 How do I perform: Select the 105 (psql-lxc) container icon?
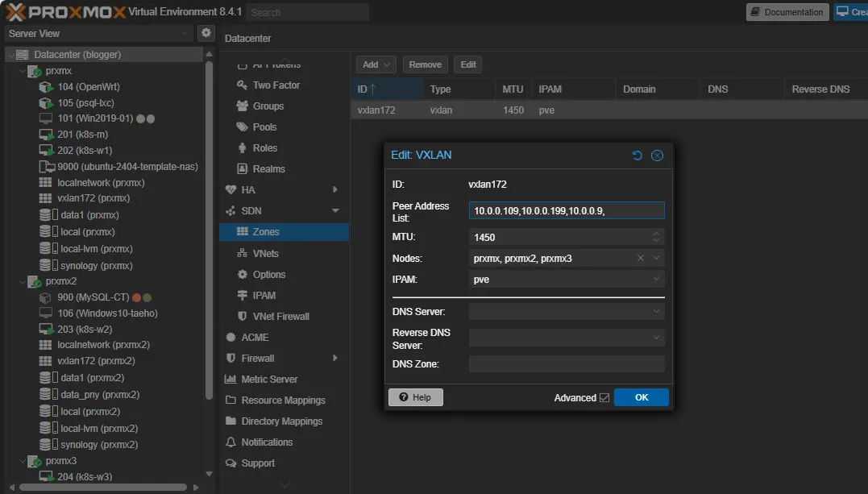point(46,103)
